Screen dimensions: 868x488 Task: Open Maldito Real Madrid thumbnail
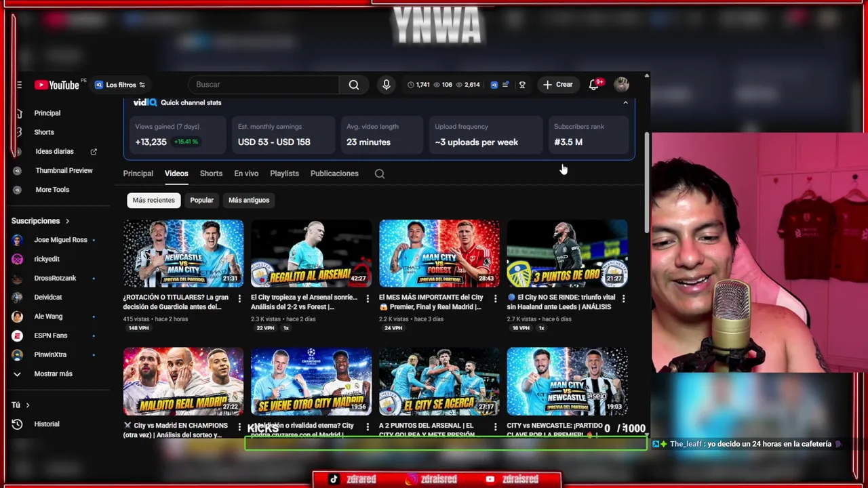(x=183, y=381)
